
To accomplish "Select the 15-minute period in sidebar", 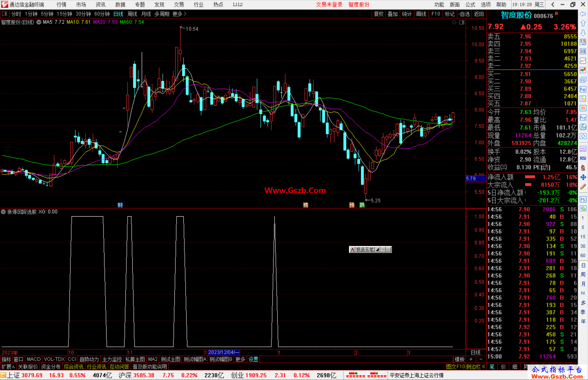I will pos(583,237).
